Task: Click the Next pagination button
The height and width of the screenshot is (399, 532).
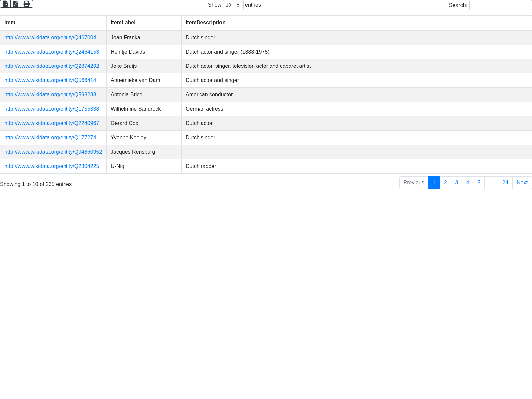Action: pos(522,183)
